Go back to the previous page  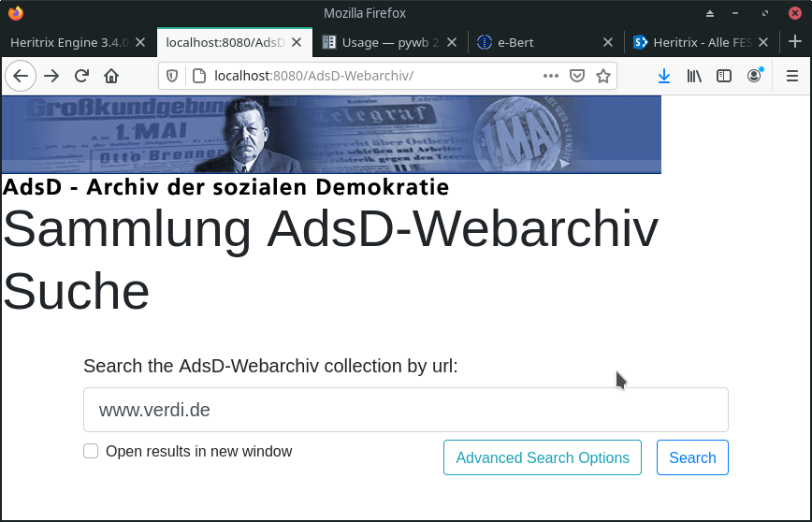tap(21, 76)
